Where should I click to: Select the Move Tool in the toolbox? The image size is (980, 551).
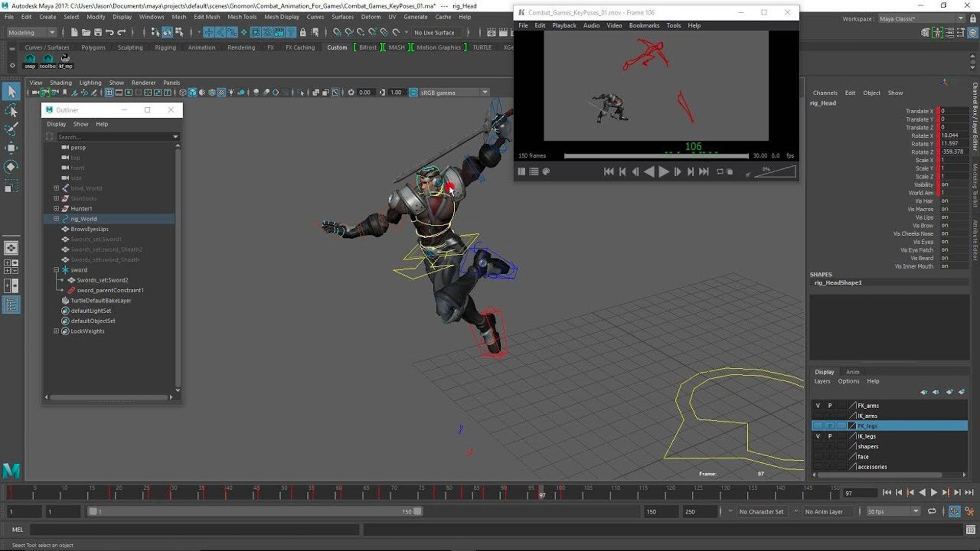(11, 147)
